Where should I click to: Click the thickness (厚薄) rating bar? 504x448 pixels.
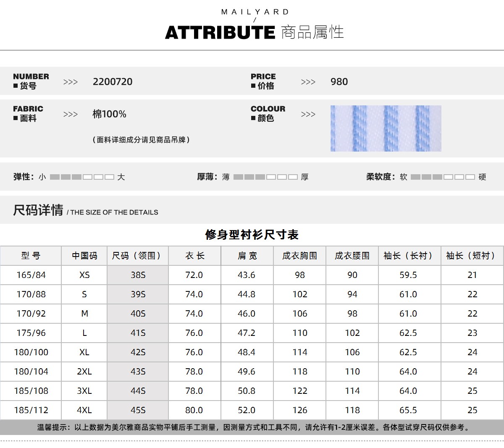tap(265, 177)
